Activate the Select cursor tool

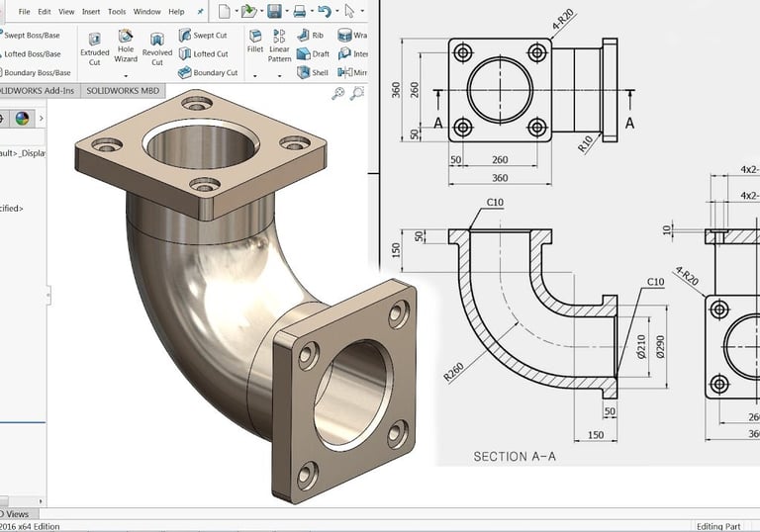tap(349, 11)
